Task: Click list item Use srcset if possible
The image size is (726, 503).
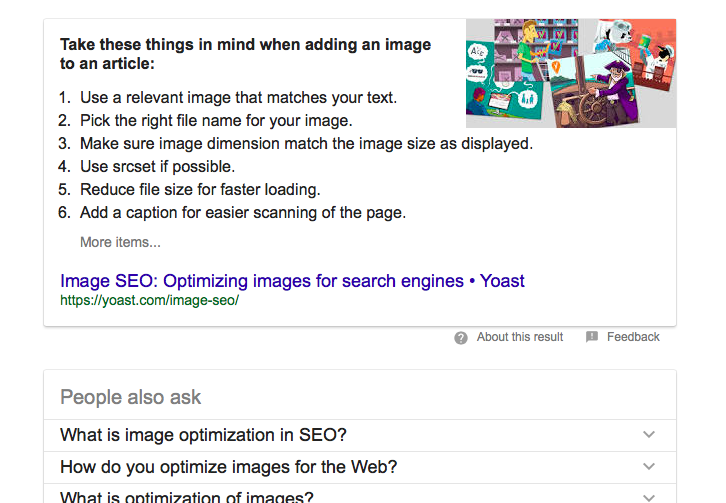Action: [x=157, y=167]
